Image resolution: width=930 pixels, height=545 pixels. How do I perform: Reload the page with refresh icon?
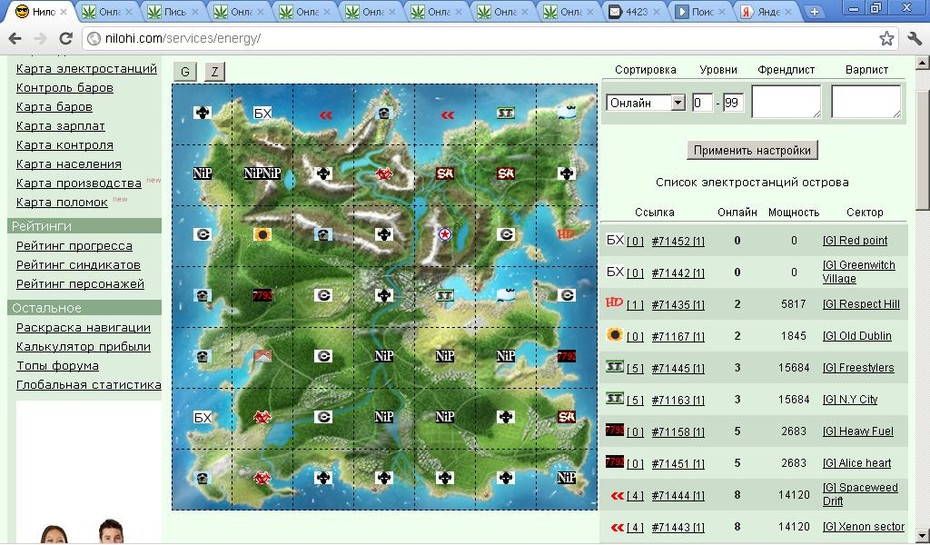(x=66, y=39)
